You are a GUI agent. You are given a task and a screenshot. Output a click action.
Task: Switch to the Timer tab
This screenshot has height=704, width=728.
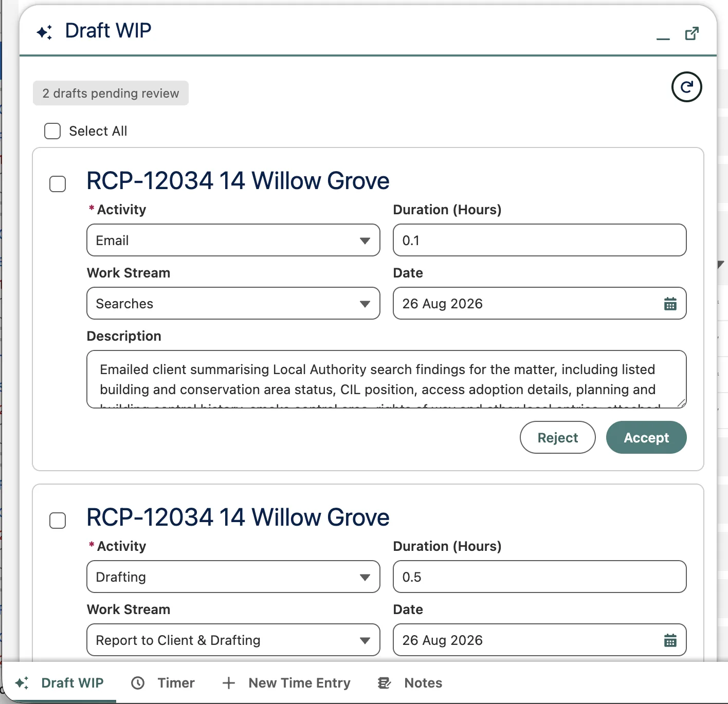pyautogui.click(x=163, y=683)
